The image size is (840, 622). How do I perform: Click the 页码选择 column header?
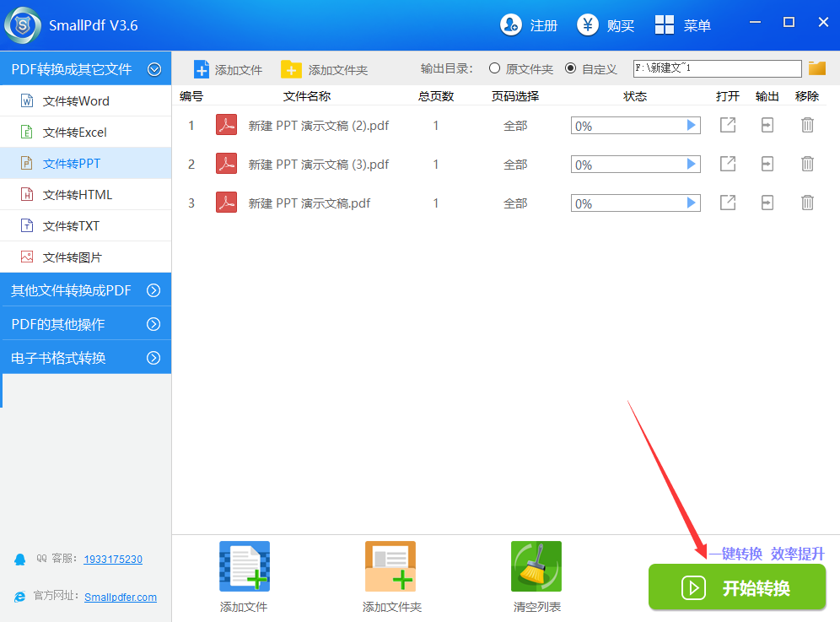(x=515, y=96)
